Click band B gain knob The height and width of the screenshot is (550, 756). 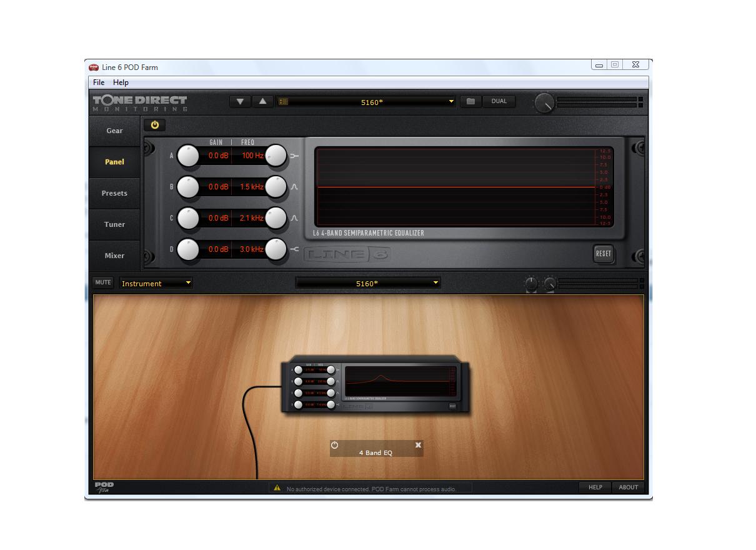tap(188, 187)
